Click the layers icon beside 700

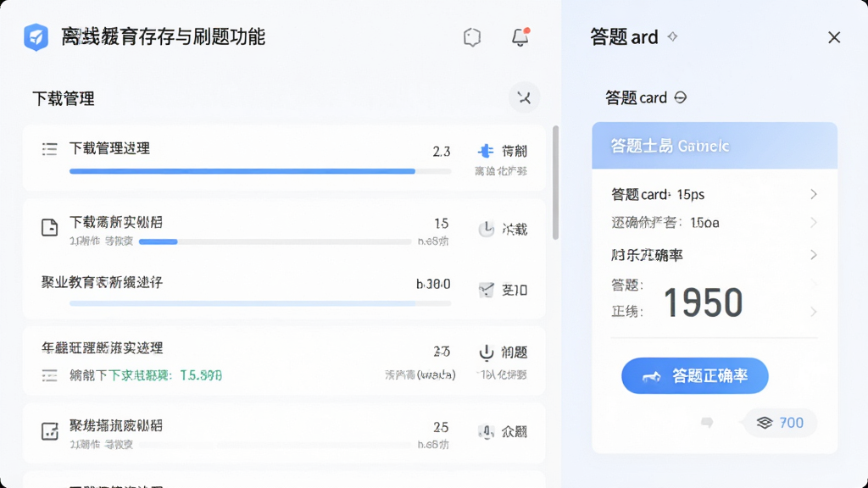tap(765, 423)
